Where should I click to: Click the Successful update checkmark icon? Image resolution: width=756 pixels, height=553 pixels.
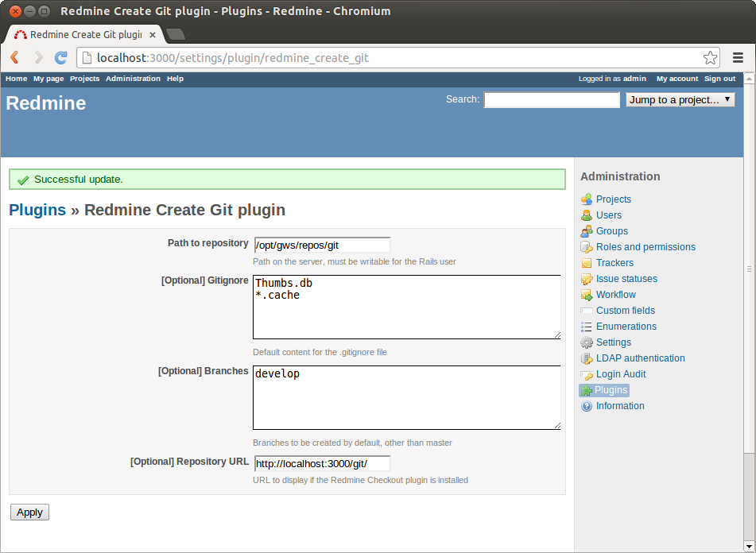pyautogui.click(x=23, y=180)
